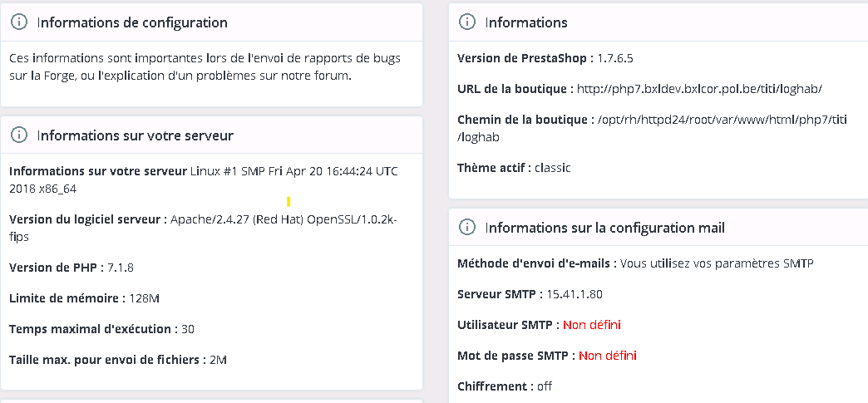
Task: Click info icon beside Informations sur votre serveur
Action: click(19, 135)
